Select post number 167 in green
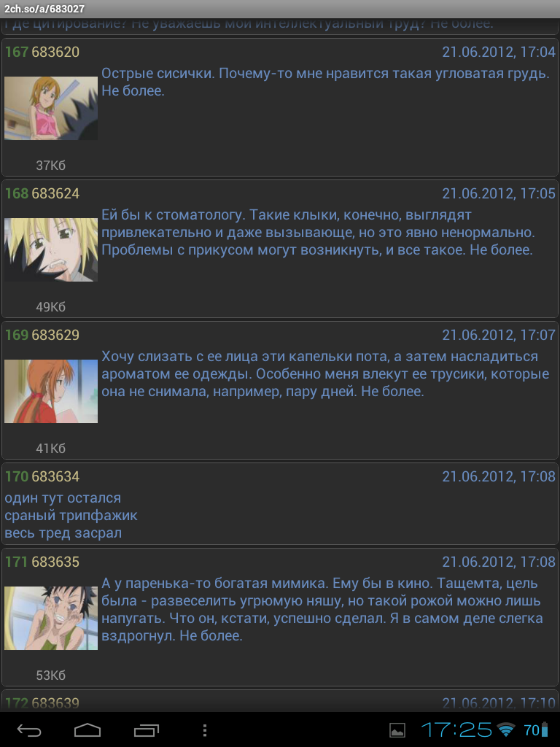The image size is (560, 747). 17,52
